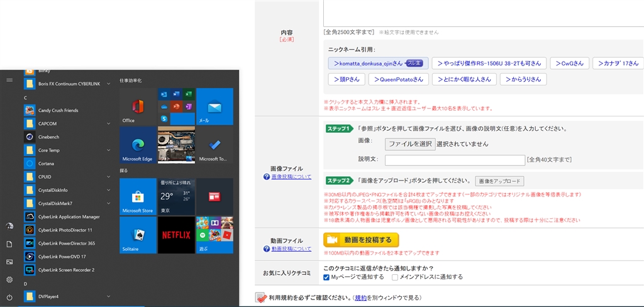Open the 遊ぶ games folder tile
The image size is (644, 307).
pyautogui.click(x=215, y=235)
